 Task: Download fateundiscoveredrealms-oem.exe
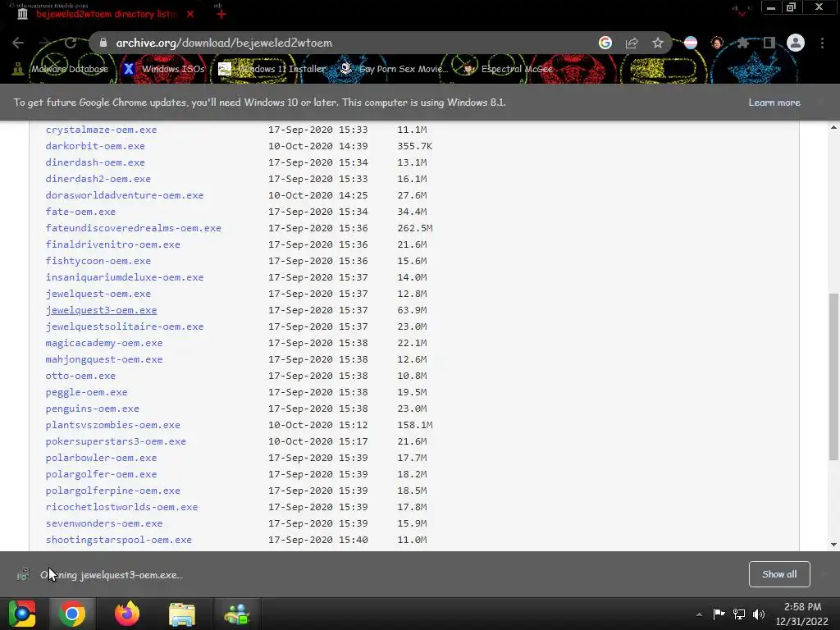pyautogui.click(x=134, y=228)
